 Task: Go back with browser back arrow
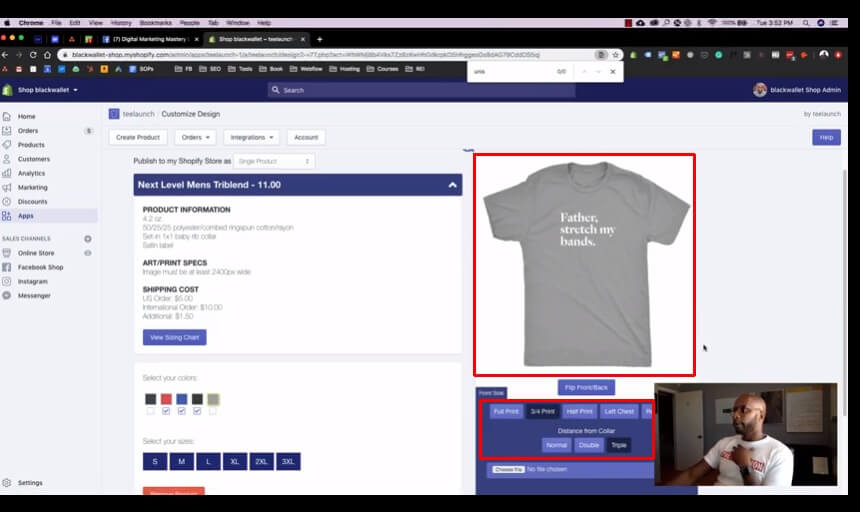[x=5, y=55]
